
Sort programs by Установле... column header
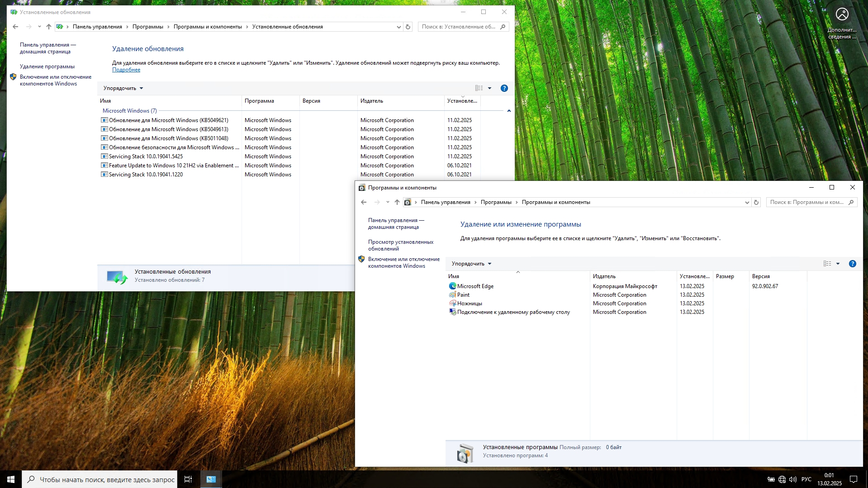(x=695, y=276)
